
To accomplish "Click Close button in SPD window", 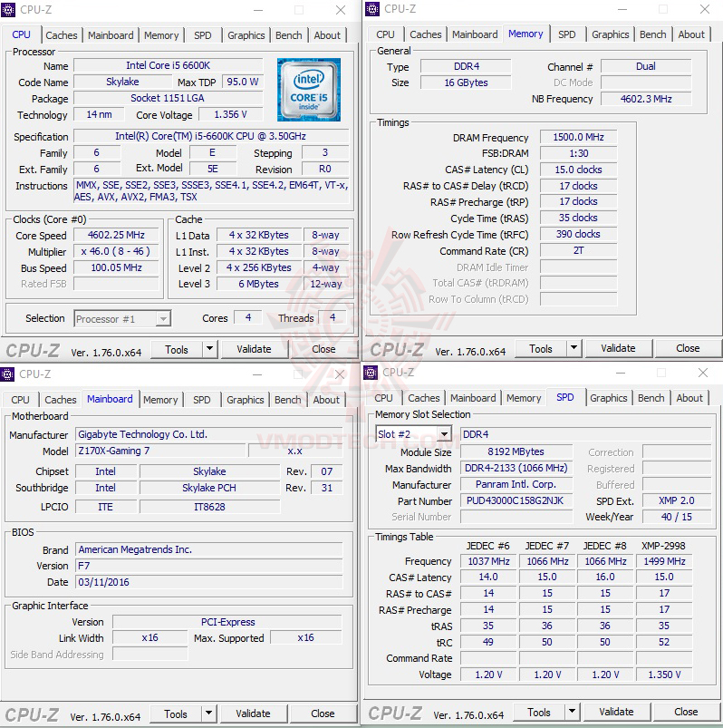I will [686, 712].
